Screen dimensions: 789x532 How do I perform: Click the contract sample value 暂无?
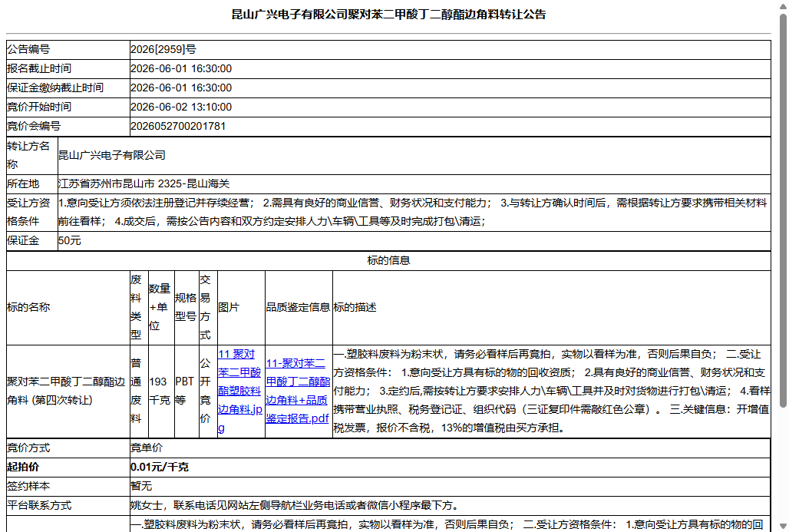tap(141, 486)
